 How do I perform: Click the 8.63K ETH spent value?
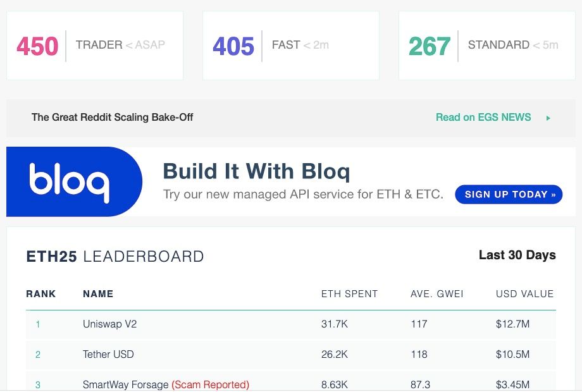[x=335, y=385]
